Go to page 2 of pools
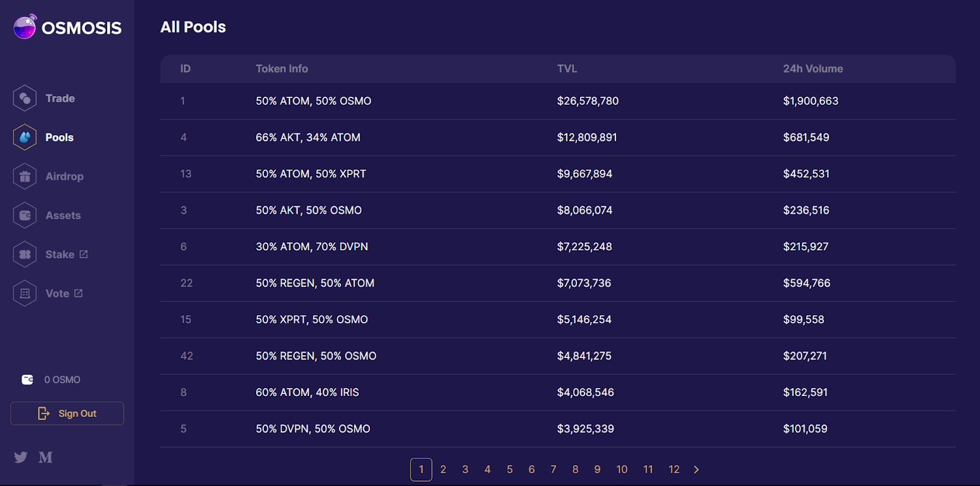 (x=443, y=470)
